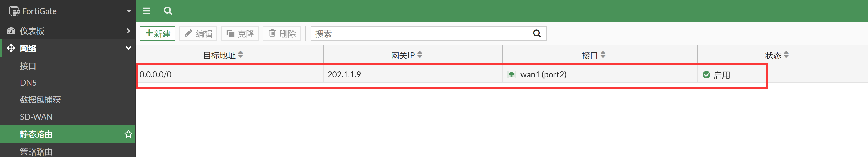Screen dimensions: 868x157
Task: Click the green 启用 status check icon
Action: pos(706,75)
